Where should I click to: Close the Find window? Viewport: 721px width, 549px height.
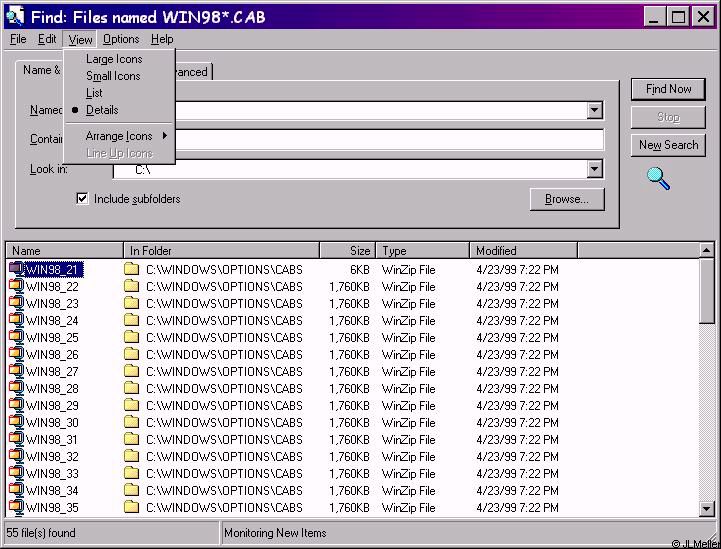704,17
